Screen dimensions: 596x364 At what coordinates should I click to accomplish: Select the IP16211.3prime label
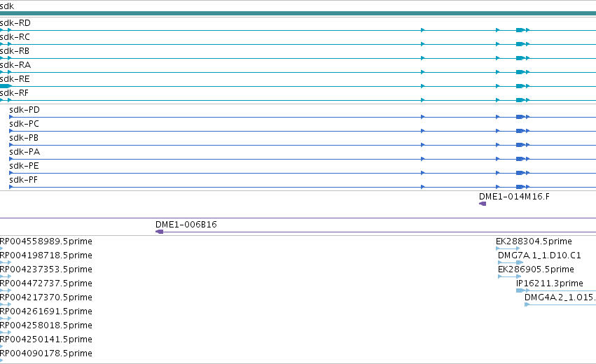tap(550, 283)
